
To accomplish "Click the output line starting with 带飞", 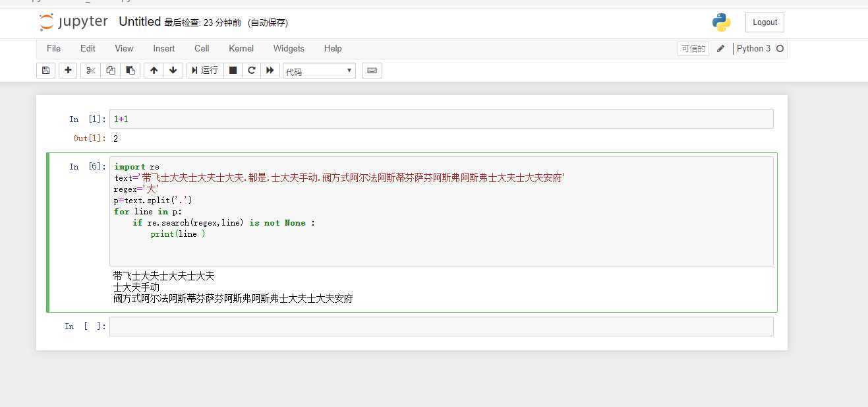I will pos(164,276).
